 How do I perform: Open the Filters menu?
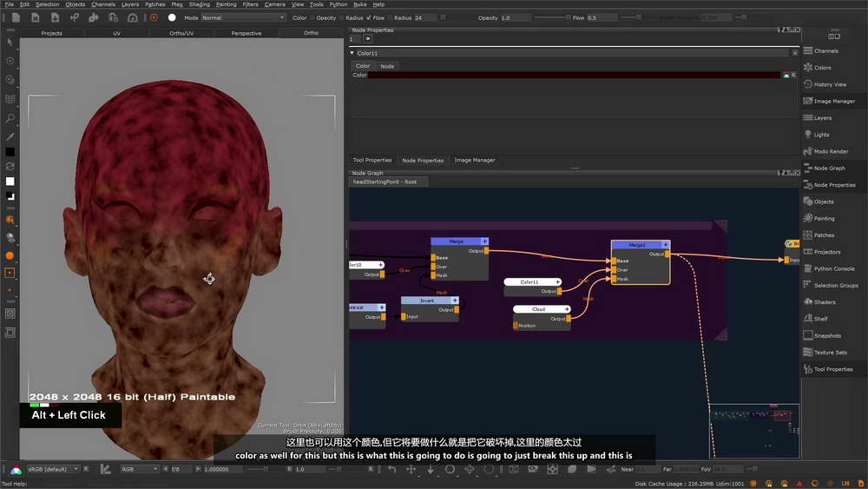[x=250, y=3]
